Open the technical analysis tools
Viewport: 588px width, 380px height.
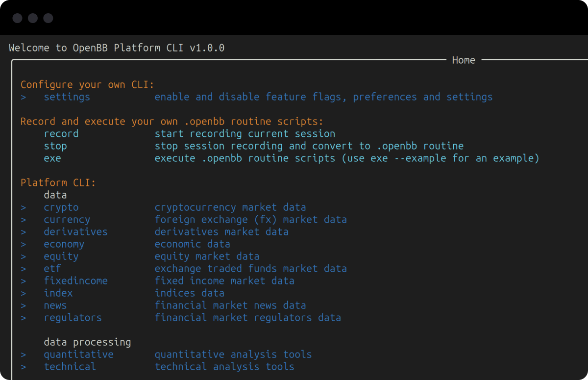click(70, 366)
